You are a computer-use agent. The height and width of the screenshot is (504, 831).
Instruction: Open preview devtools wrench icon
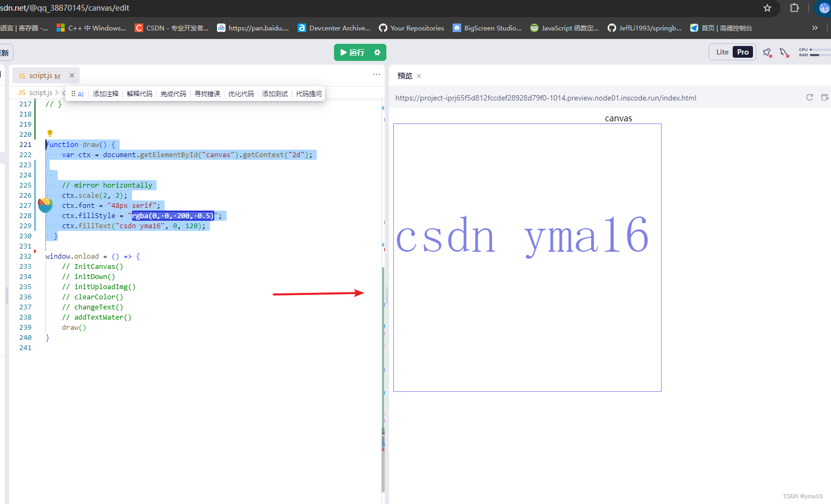coord(825,97)
